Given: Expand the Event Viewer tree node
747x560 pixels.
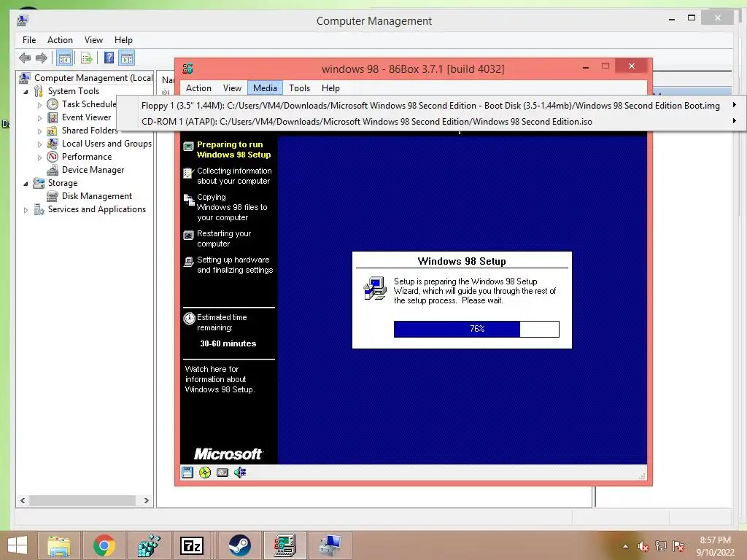Looking at the screenshot, I should tap(39, 117).
